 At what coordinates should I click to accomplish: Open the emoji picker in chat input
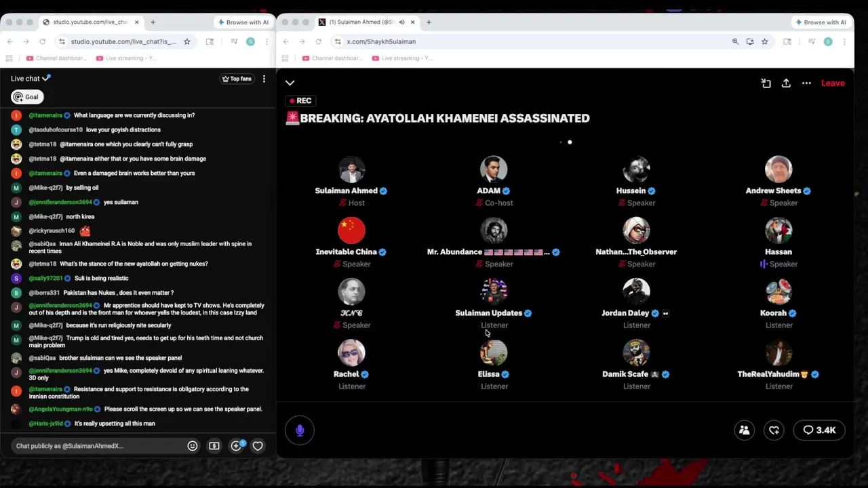[x=193, y=446]
